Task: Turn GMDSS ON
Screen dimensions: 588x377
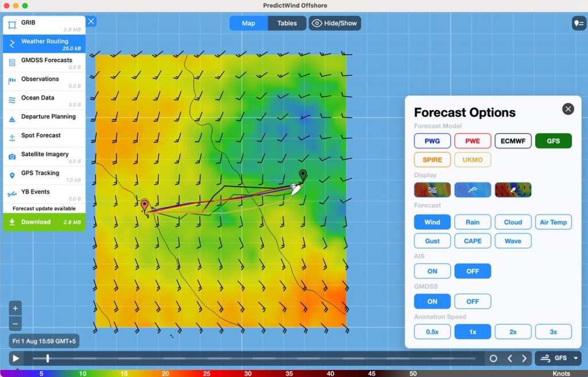Action: pyautogui.click(x=432, y=301)
